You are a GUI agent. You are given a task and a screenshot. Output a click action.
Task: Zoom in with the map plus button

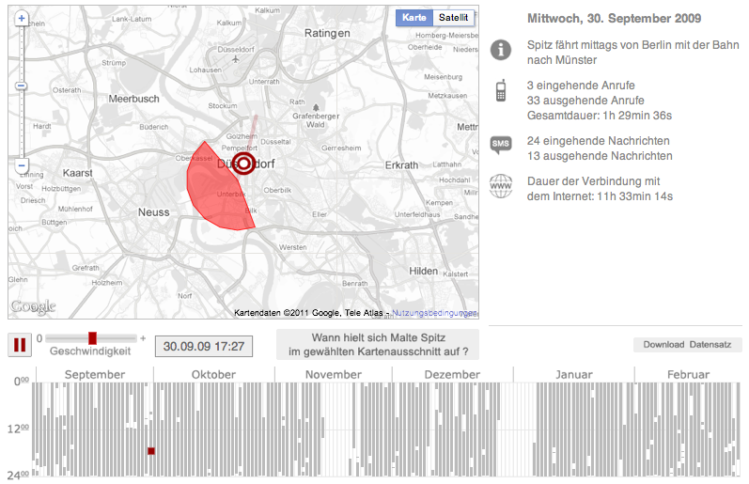[21, 19]
